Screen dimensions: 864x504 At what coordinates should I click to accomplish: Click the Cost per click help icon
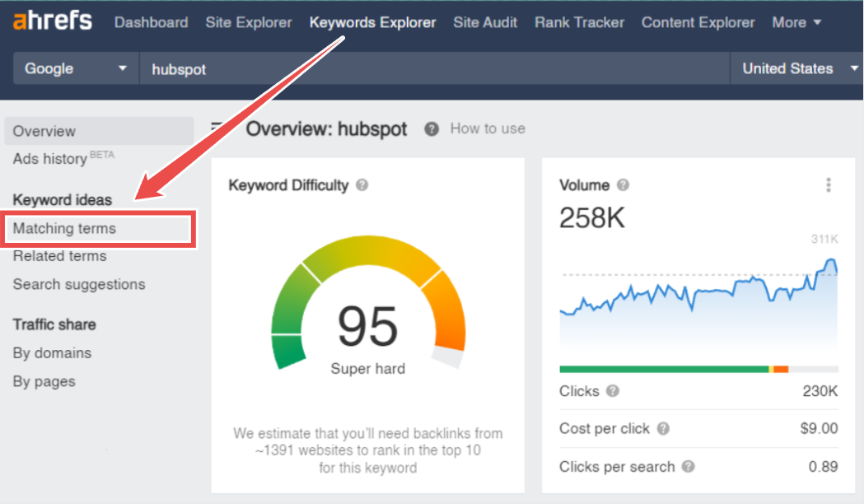(663, 428)
